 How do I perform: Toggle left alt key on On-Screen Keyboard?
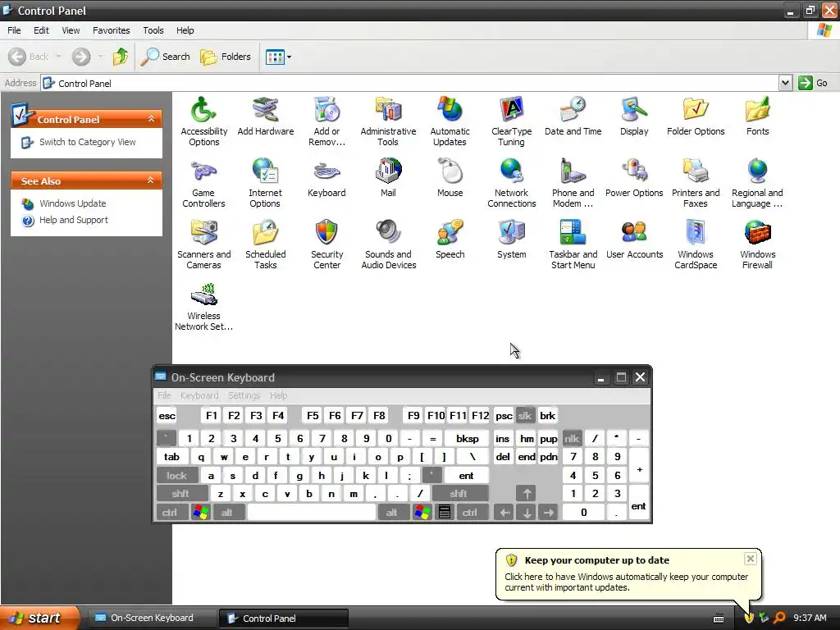(230, 512)
